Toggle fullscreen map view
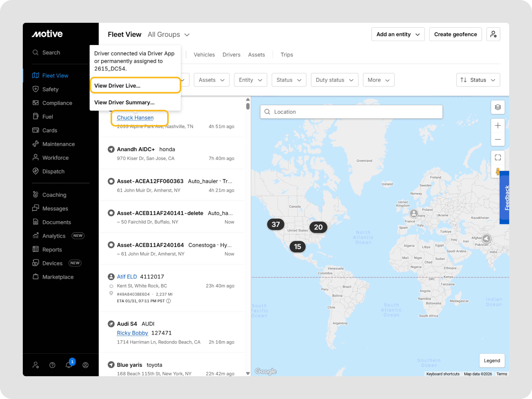Image resolution: width=532 pixels, height=399 pixels. pos(498,158)
